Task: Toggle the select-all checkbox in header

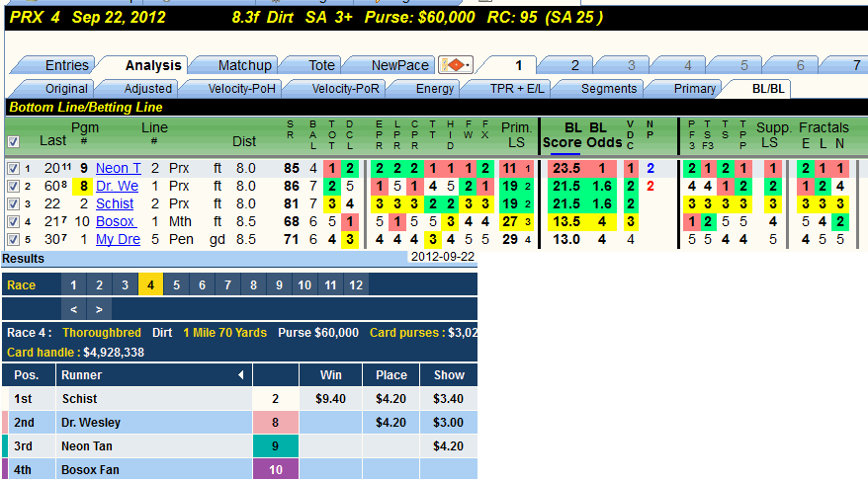Action: [13, 142]
